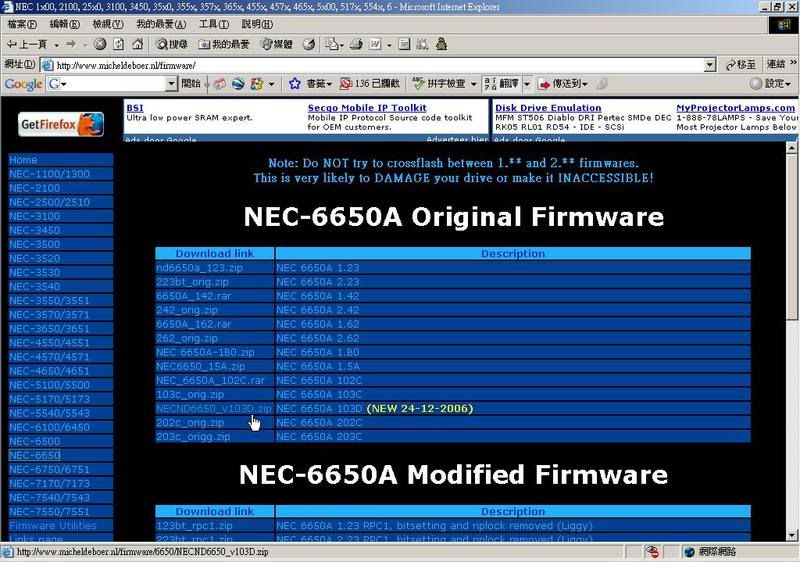Click the popup blocked status bar icon
The height and width of the screenshot is (562, 800).
tap(652, 552)
